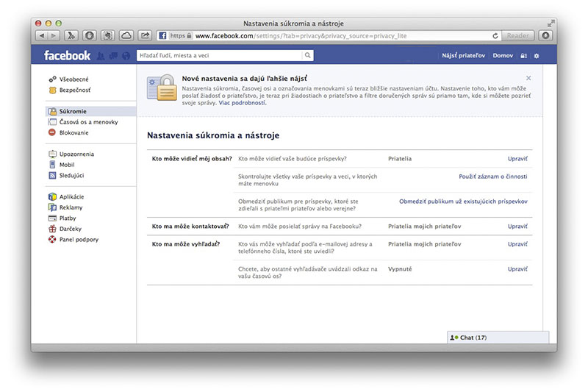Click the lock padlock illustration in notice
This screenshot has width=588, height=392.
point(162,88)
